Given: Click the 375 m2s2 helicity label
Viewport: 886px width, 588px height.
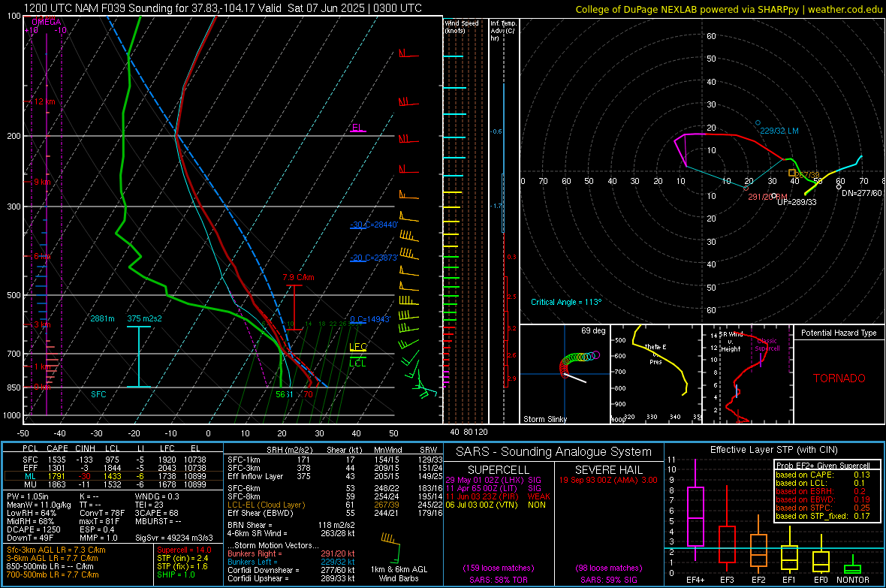Looking at the screenshot, I should [144, 318].
